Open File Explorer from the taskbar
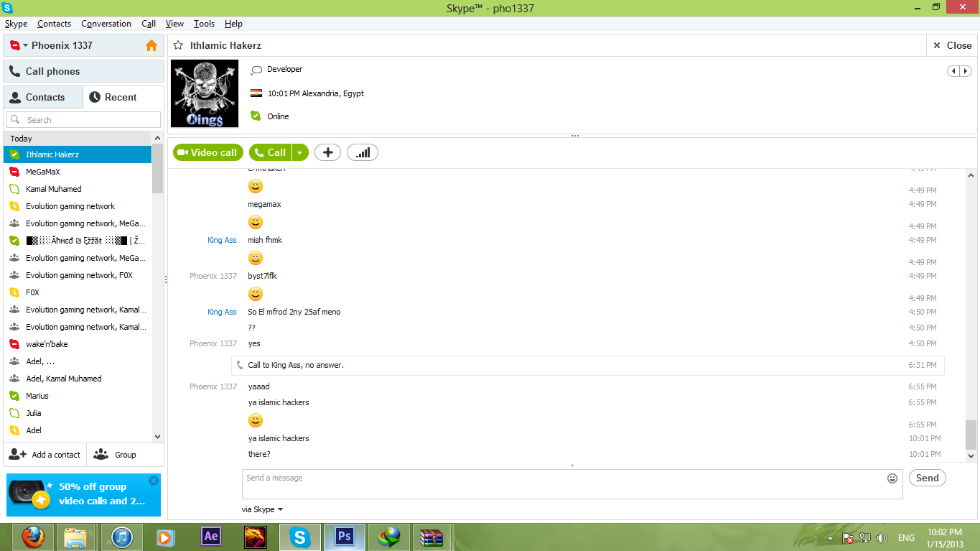The height and width of the screenshot is (551, 980). [x=75, y=537]
